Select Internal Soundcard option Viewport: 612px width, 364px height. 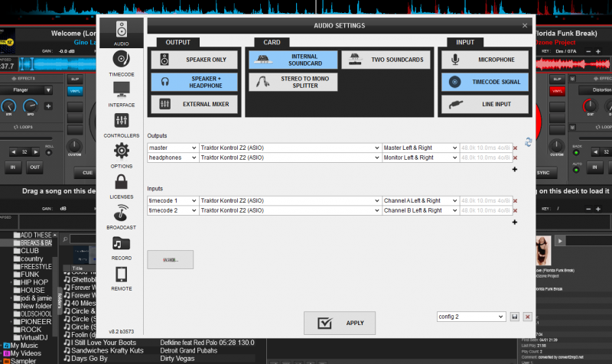(x=293, y=60)
